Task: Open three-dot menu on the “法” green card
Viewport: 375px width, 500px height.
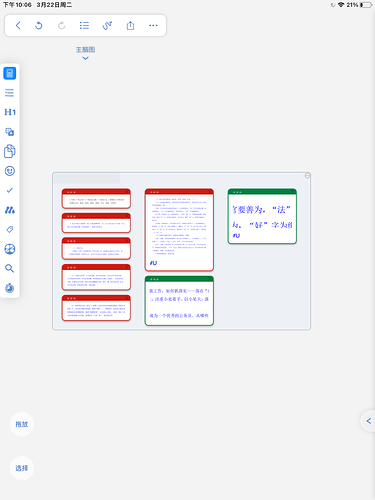Action: (237, 192)
